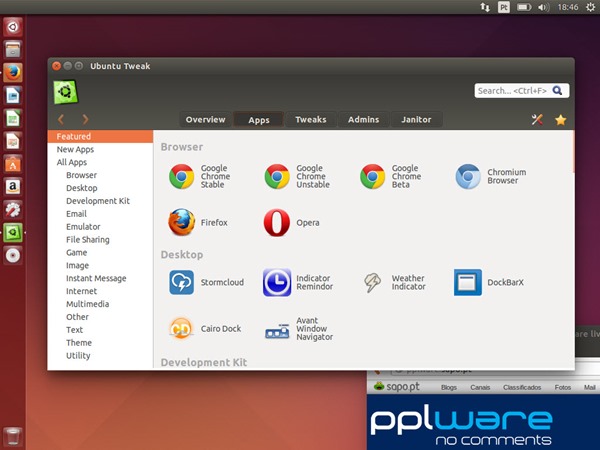Switch to the Apps tab

(x=259, y=119)
